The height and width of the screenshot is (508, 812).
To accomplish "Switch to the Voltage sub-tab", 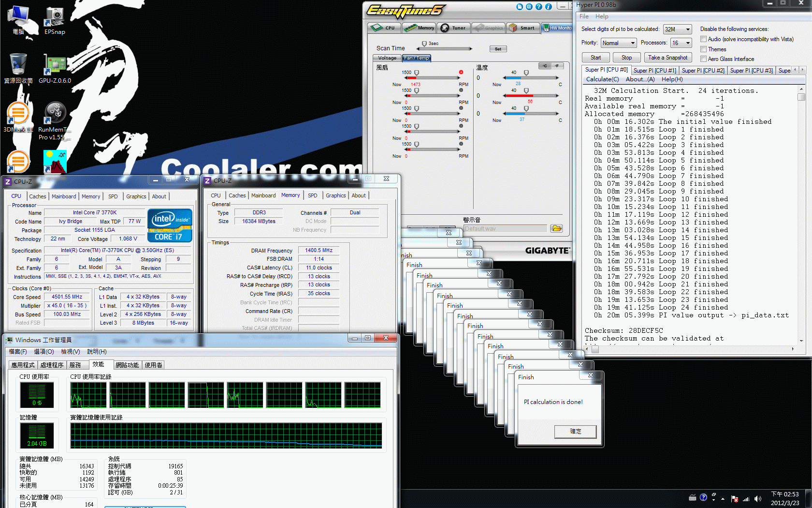I will (387, 58).
